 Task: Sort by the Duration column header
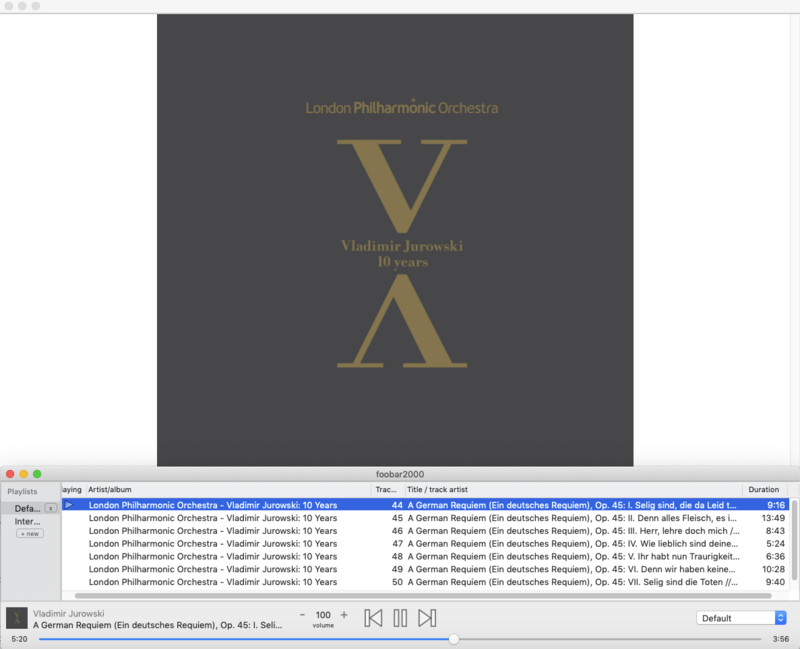(x=763, y=489)
